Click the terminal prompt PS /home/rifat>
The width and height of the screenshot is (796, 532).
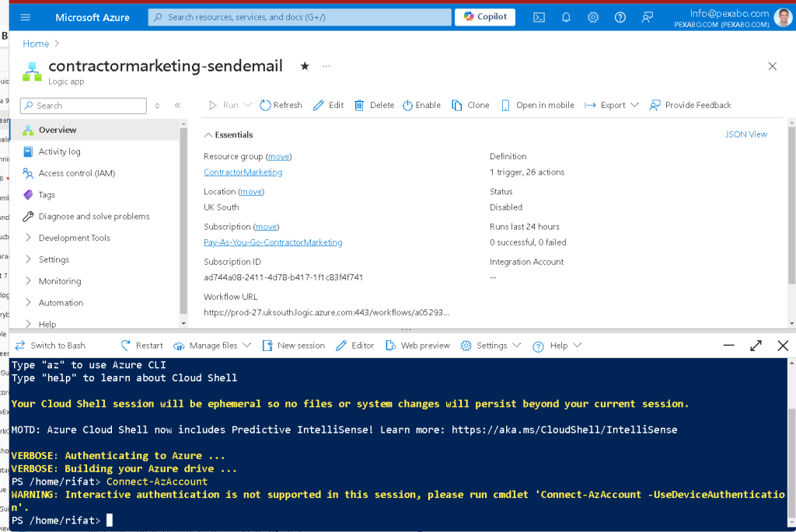[56, 520]
